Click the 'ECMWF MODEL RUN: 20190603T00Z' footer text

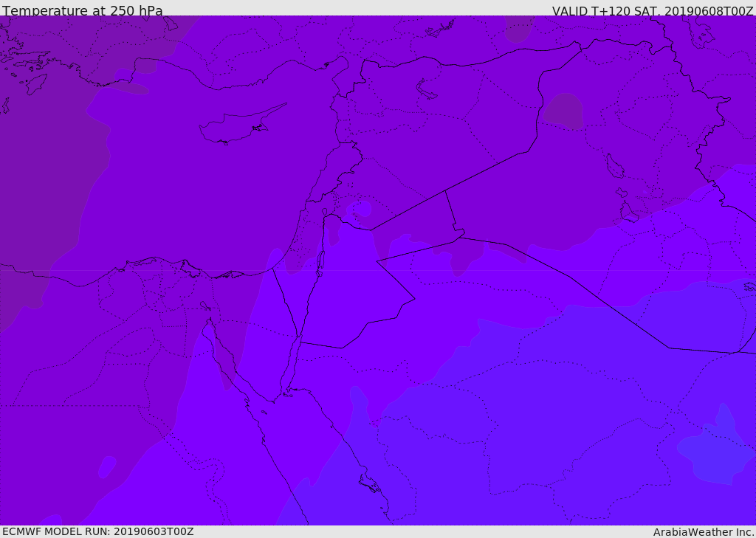click(x=98, y=531)
